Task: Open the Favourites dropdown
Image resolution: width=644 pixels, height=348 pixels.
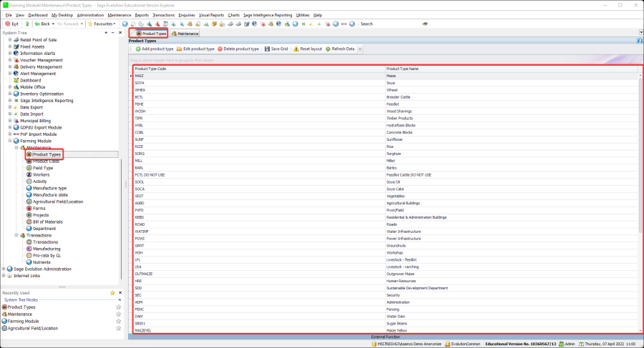Action: (x=101, y=24)
